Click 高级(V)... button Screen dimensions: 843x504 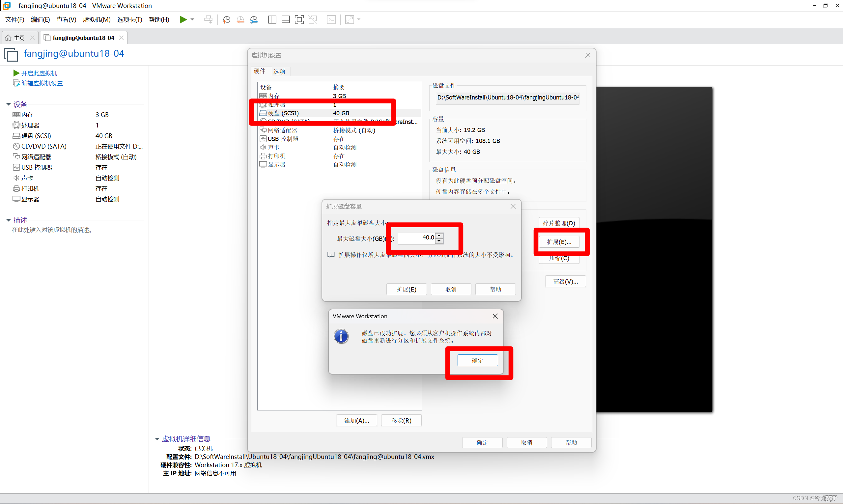(x=566, y=282)
